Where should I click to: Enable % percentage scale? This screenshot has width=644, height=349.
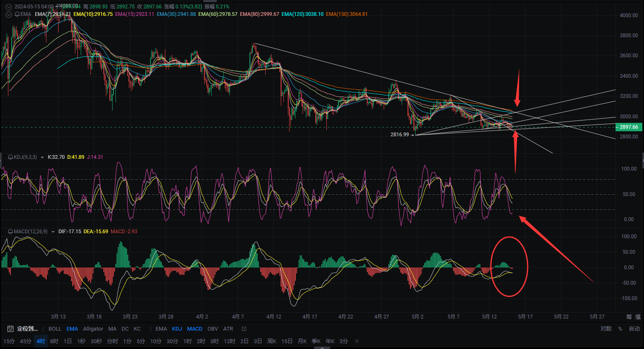[620, 329]
